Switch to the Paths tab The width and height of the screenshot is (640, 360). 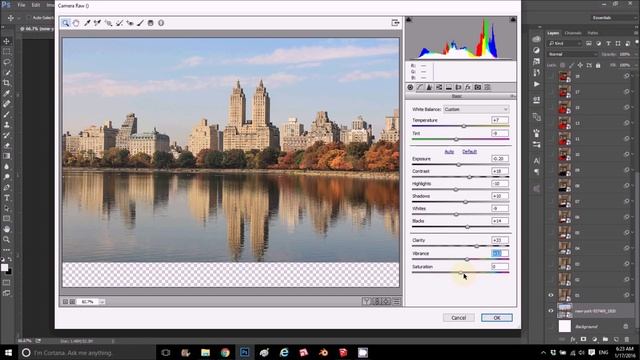pyautogui.click(x=593, y=33)
